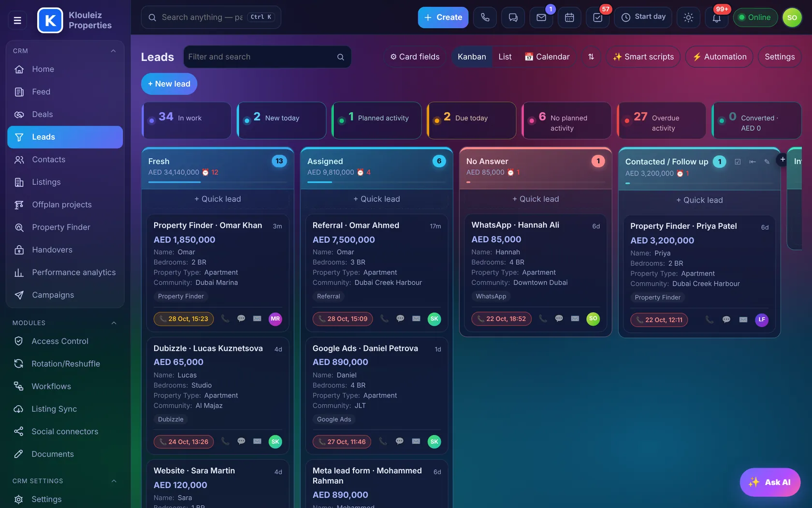Click the chat icon on Hannah Ali card
Screen dimensions: 812x508
pos(559,318)
